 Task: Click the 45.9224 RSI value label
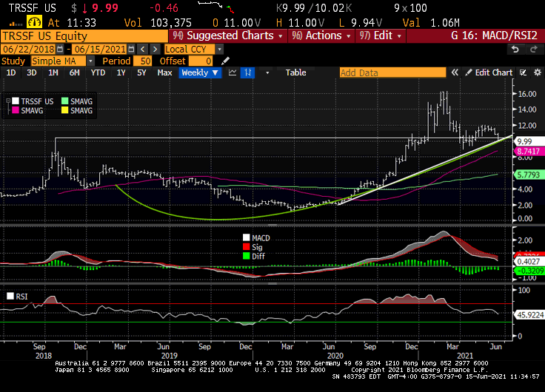(529, 315)
